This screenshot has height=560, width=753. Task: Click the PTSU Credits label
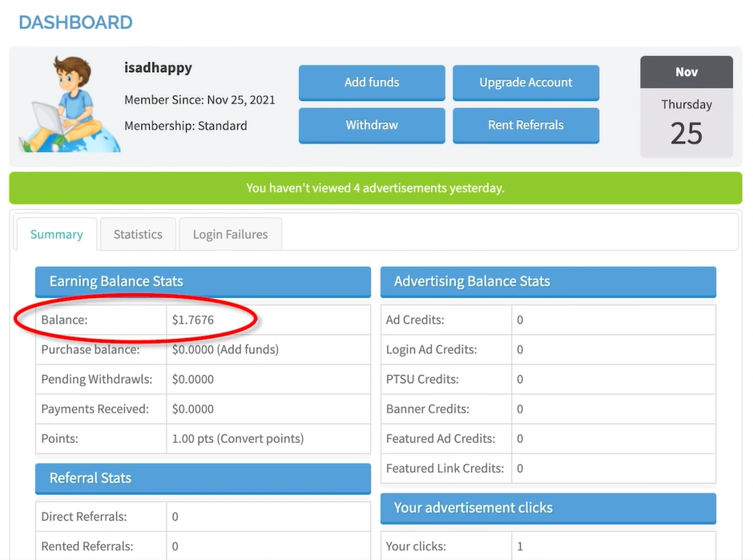[x=422, y=380]
